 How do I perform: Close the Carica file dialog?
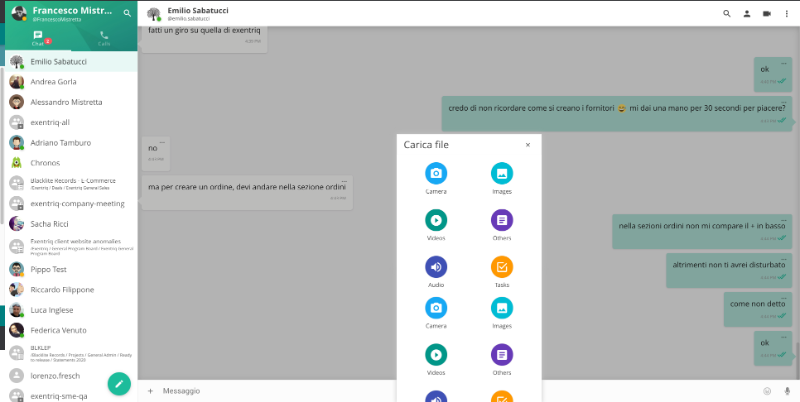pos(528,145)
